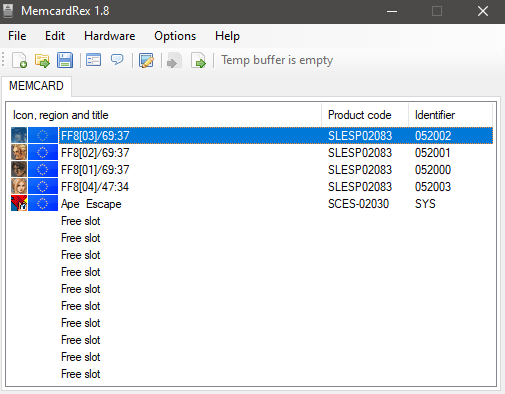Click the SYS identifier of Ape Escape
The image size is (505, 394).
pyautogui.click(x=425, y=204)
